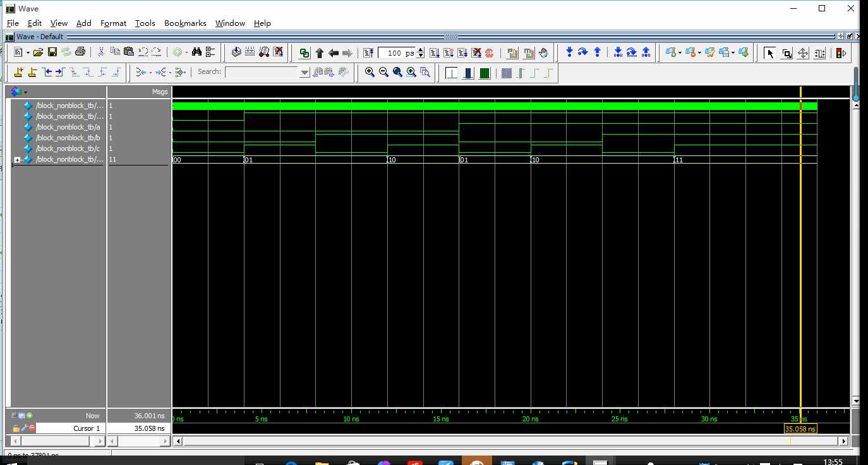Click the vertical scrollbar down arrow
Screen dimensions: 868x465
pos(856,401)
